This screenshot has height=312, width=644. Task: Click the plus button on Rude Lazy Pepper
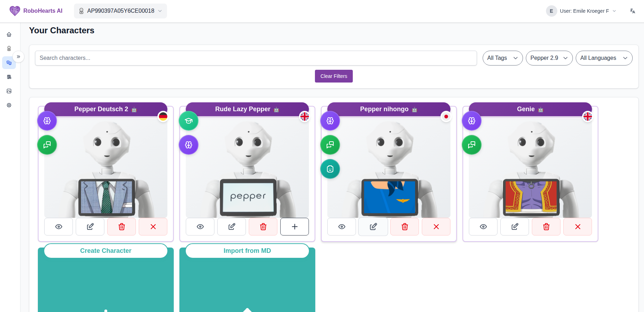294,227
